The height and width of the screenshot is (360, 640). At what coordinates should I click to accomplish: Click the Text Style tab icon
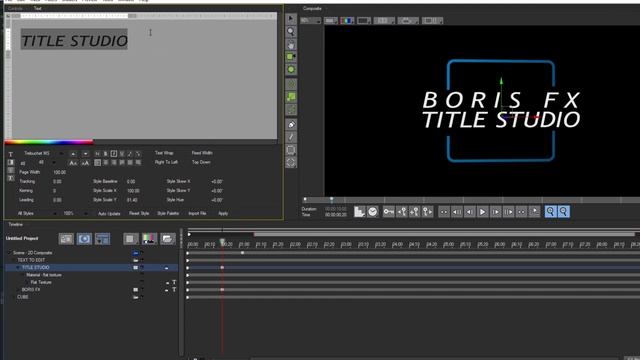11,154
